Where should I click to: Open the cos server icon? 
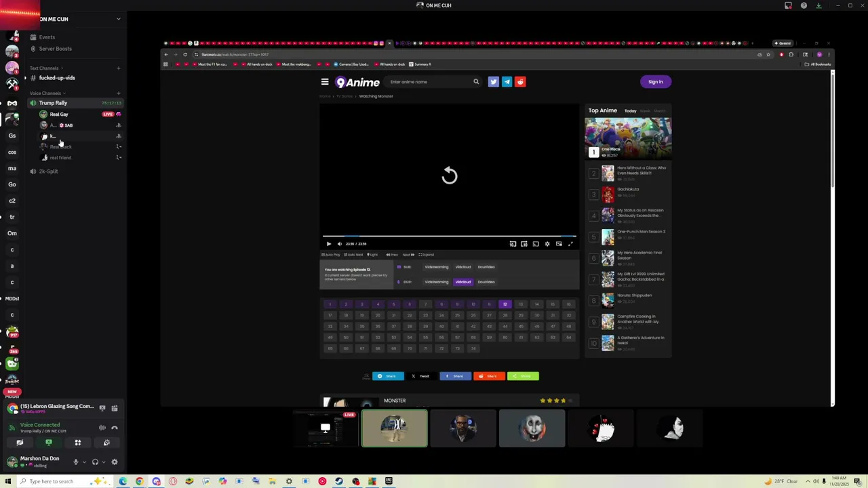click(12, 152)
